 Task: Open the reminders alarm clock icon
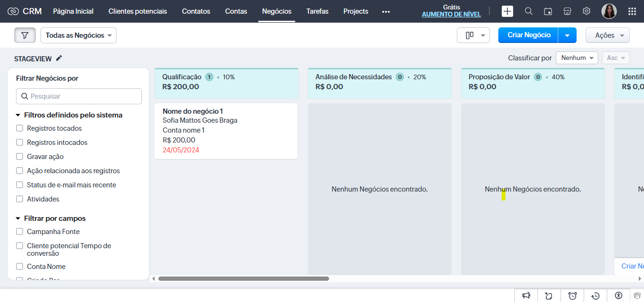coord(572,295)
